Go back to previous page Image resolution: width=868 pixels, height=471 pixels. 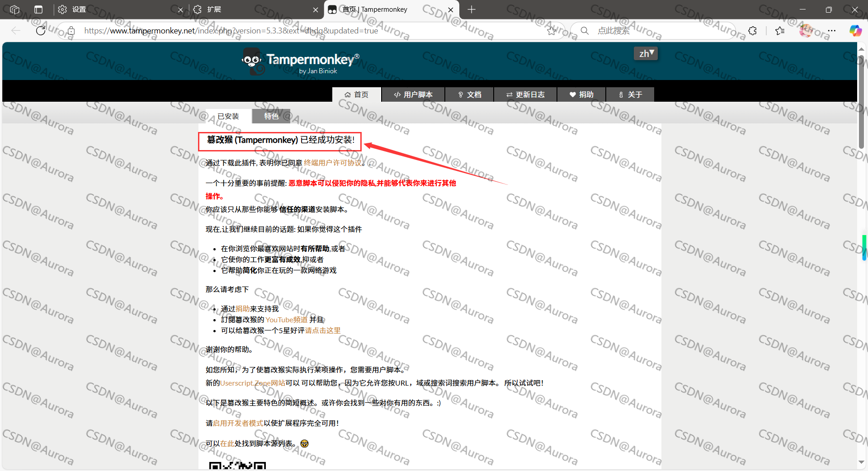click(16, 31)
